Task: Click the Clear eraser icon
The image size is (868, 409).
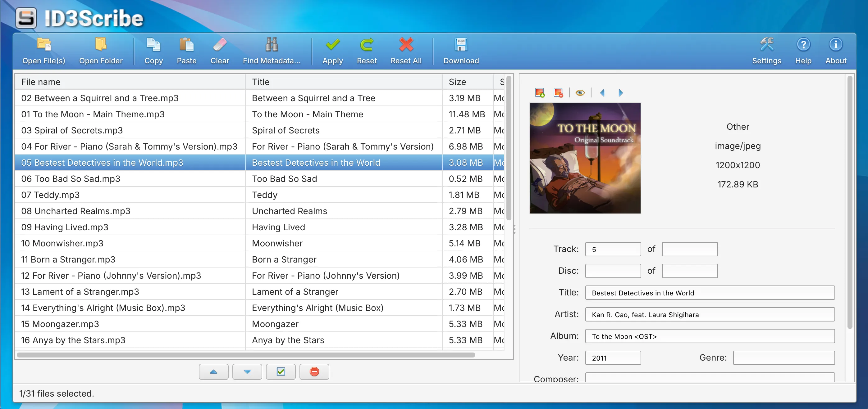Action: pos(220,45)
